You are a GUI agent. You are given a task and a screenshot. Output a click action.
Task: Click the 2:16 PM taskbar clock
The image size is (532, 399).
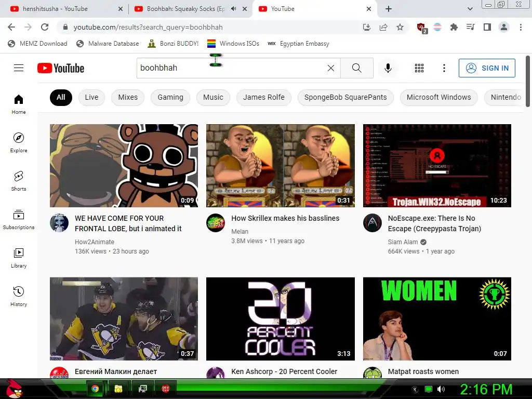(x=486, y=389)
